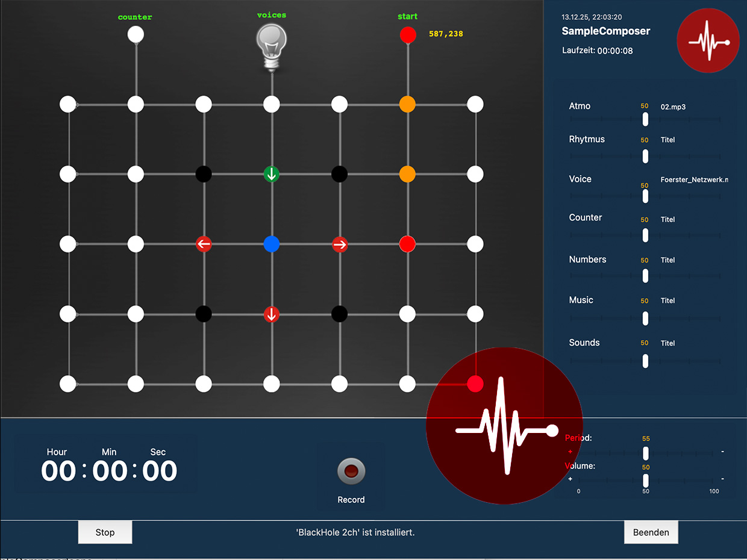The image size is (747, 560).
Task: Click the Volume slider handle at 50
Action: click(646, 481)
